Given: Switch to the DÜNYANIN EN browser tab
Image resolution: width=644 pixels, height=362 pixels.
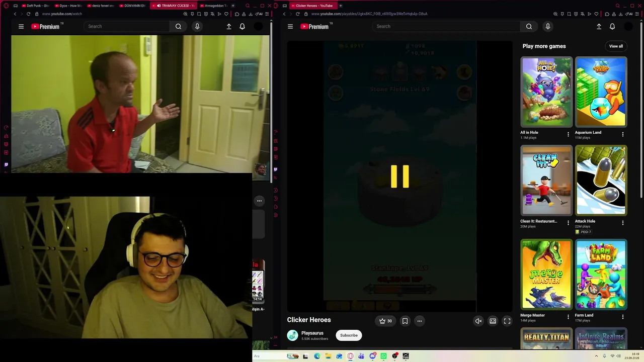Looking at the screenshot, I should 133,6.
